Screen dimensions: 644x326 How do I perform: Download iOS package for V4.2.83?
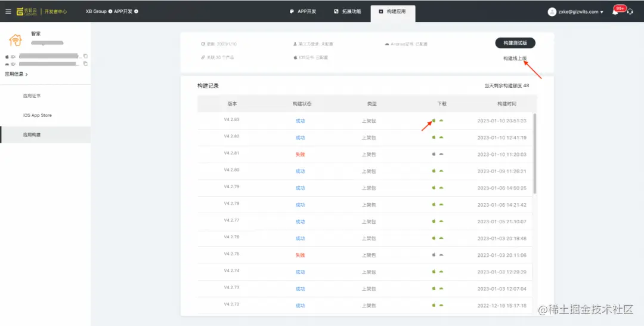tap(434, 121)
